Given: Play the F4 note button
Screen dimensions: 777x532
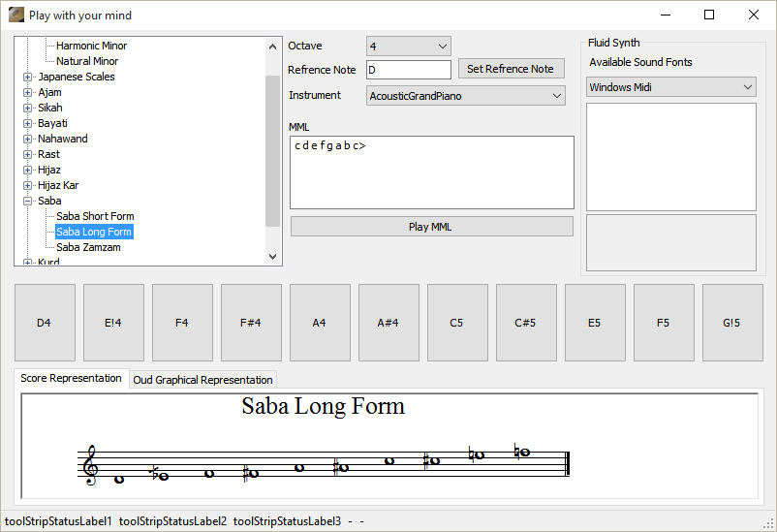Looking at the screenshot, I should point(182,323).
